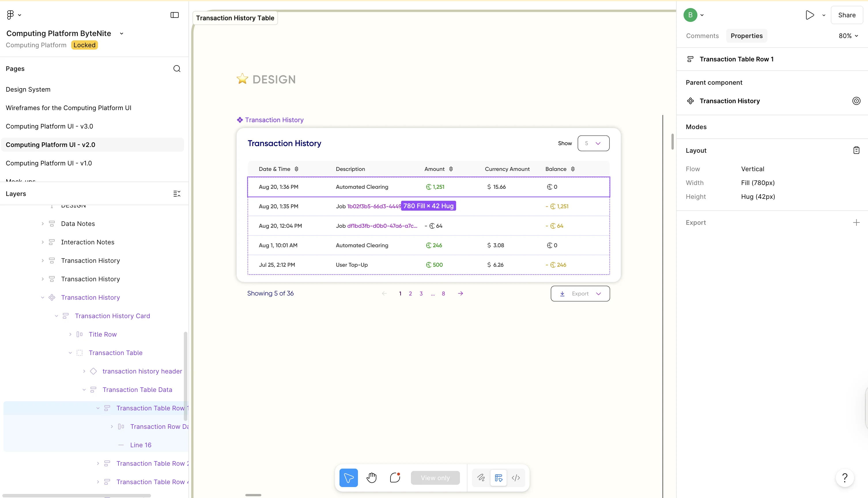Click the Jul 25, 2:12 PM table cell
868x498 pixels.
(277, 265)
